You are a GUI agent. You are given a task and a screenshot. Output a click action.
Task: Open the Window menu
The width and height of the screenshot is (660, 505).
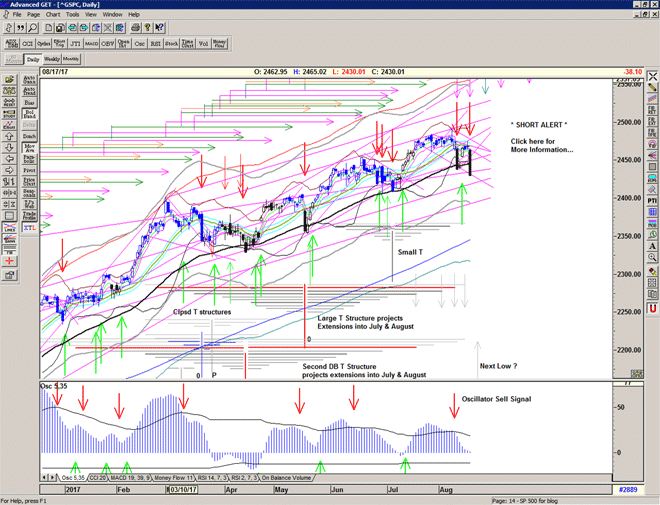click(112, 15)
